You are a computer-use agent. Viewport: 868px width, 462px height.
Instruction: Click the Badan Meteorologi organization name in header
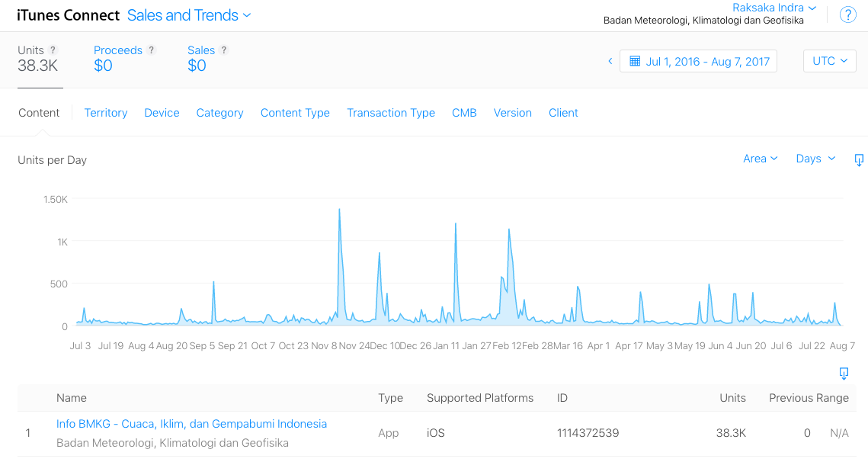coord(703,21)
